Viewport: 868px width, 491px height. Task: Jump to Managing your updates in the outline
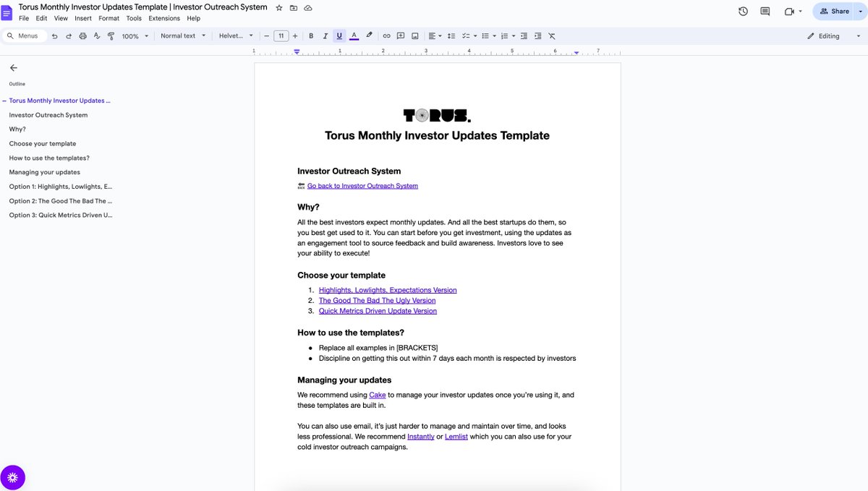click(x=45, y=172)
